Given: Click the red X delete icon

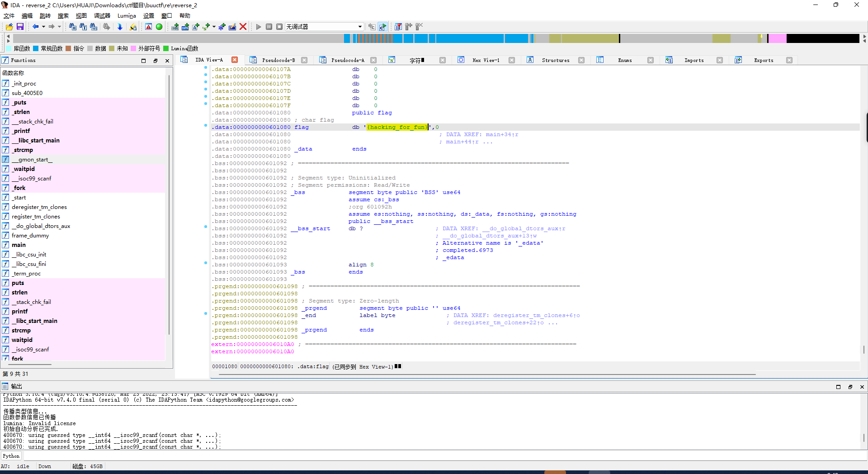Looking at the screenshot, I should point(243,27).
